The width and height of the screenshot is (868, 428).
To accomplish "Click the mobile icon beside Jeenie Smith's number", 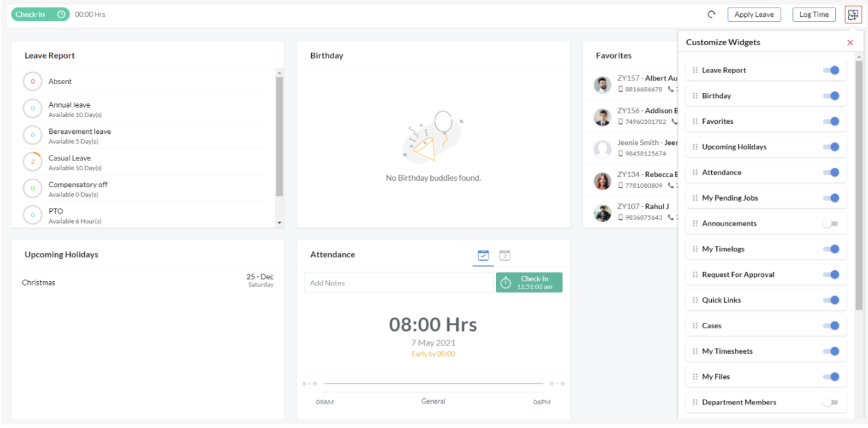I will click(x=621, y=153).
